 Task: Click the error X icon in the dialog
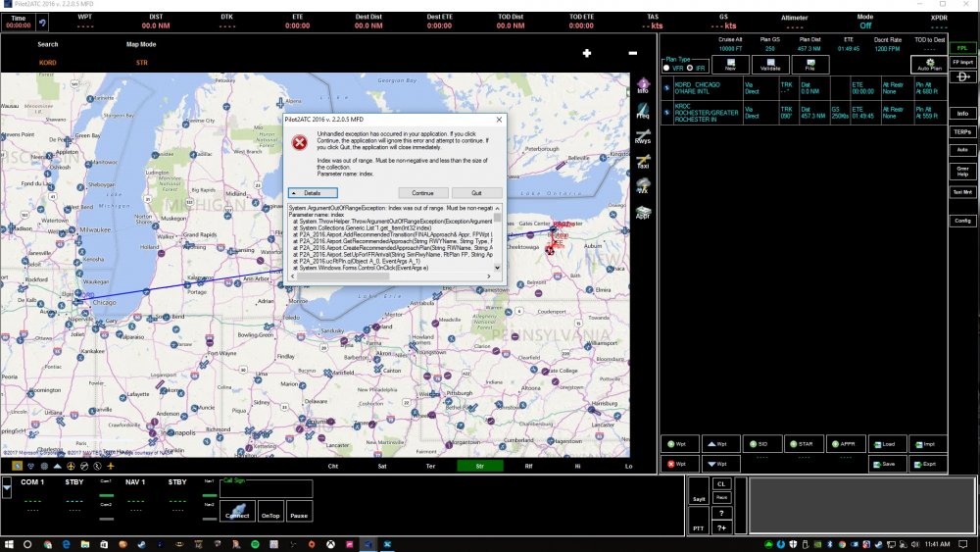pyautogui.click(x=299, y=142)
